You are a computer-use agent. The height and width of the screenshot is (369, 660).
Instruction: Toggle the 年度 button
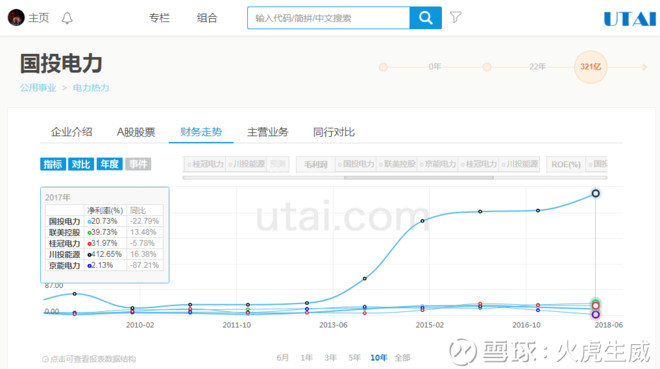coord(109,164)
